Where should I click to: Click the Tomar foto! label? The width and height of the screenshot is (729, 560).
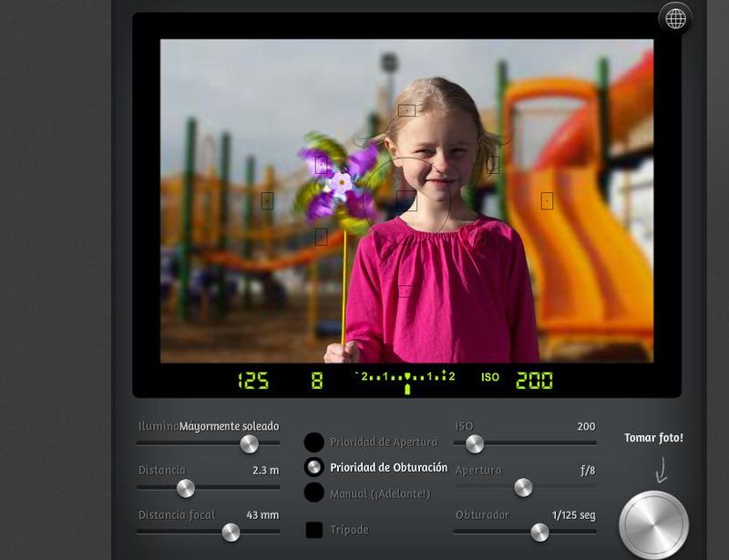[653, 438]
